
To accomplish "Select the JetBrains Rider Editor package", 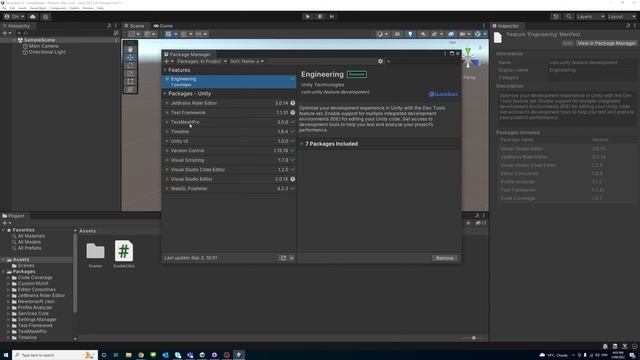I will (x=229, y=103).
